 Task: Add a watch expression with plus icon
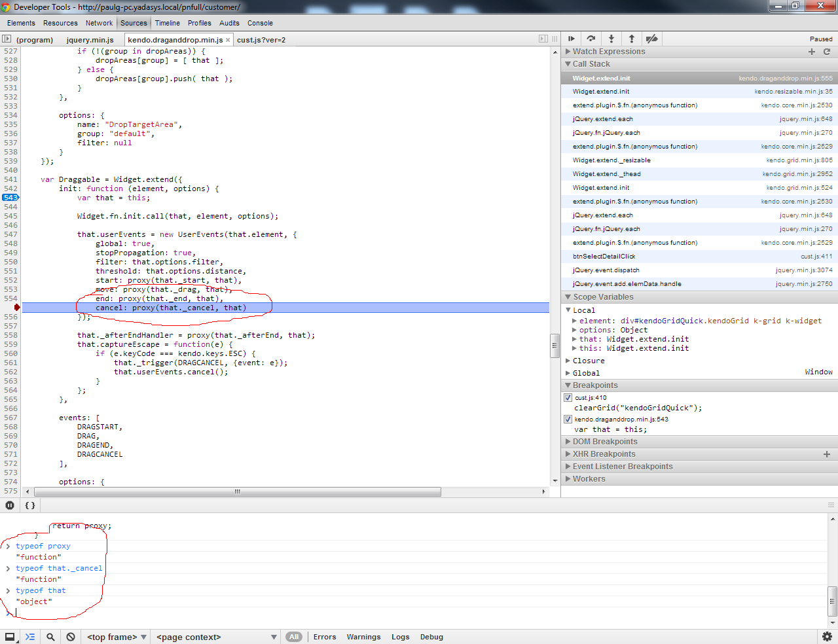point(812,52)
